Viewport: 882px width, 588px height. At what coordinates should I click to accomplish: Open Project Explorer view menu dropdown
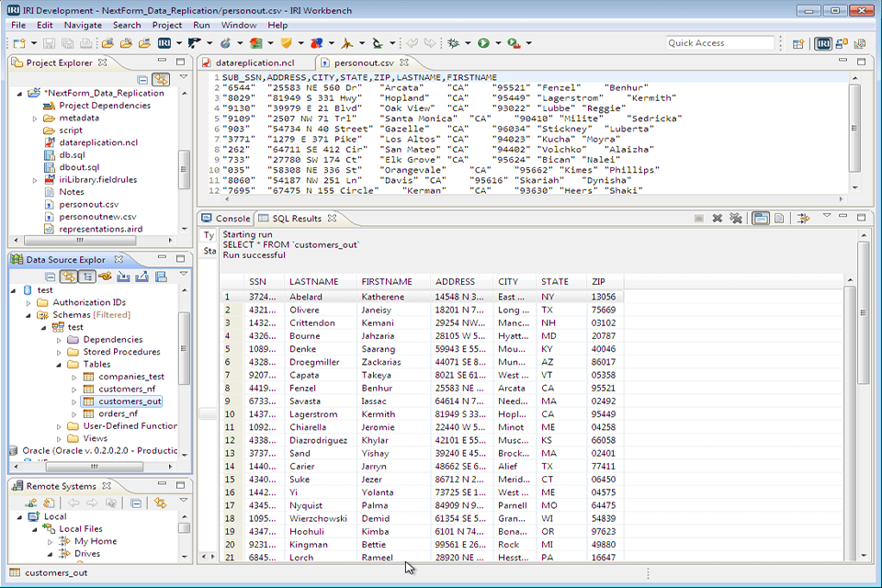click(184, 76)
